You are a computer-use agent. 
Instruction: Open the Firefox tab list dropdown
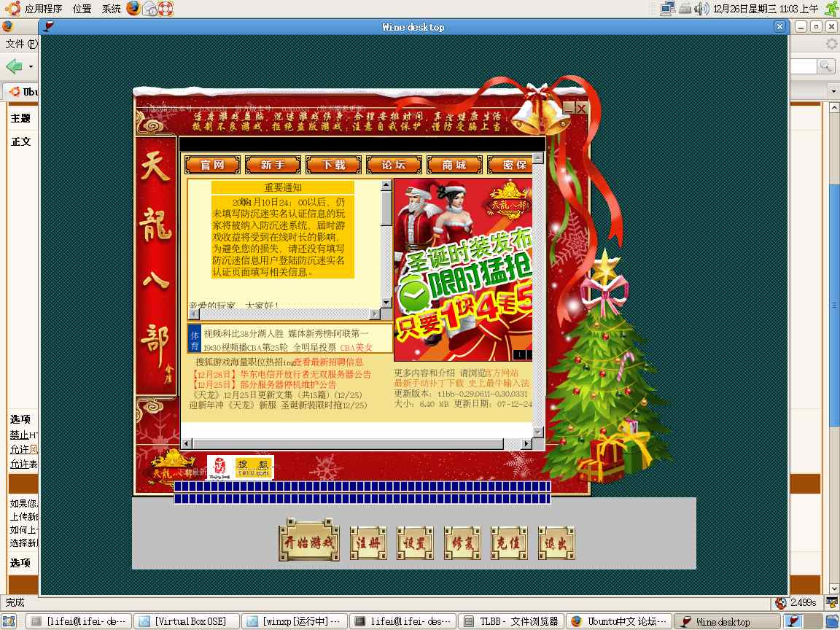coord(833,92)
